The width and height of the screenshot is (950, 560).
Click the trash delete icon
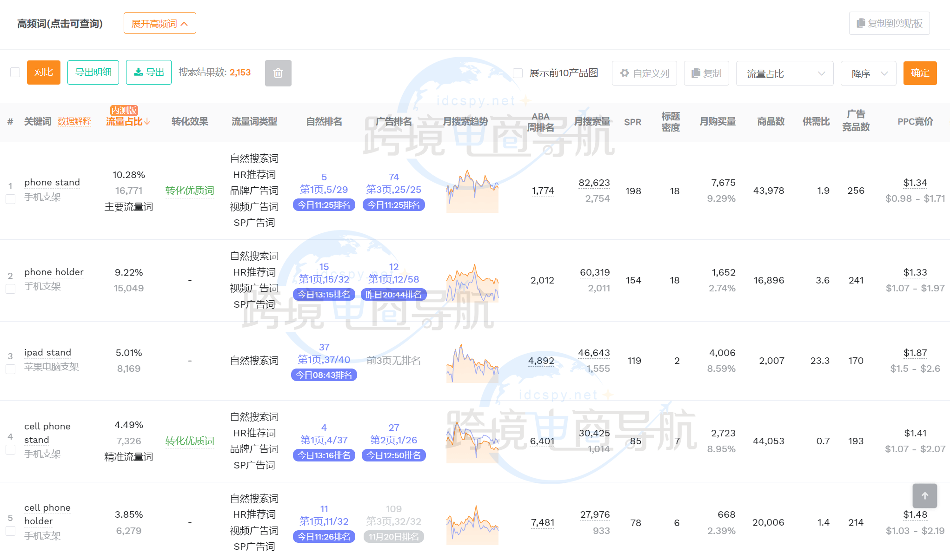click(x=278, y=73)
